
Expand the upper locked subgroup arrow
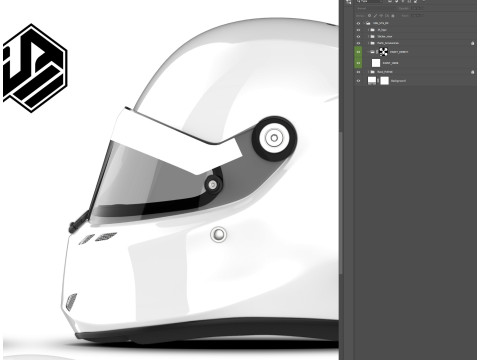coord(369,43)
